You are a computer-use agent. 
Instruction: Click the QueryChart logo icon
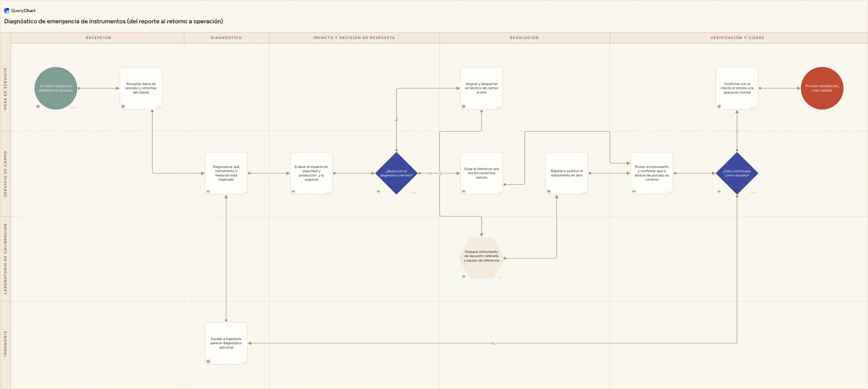7,10
